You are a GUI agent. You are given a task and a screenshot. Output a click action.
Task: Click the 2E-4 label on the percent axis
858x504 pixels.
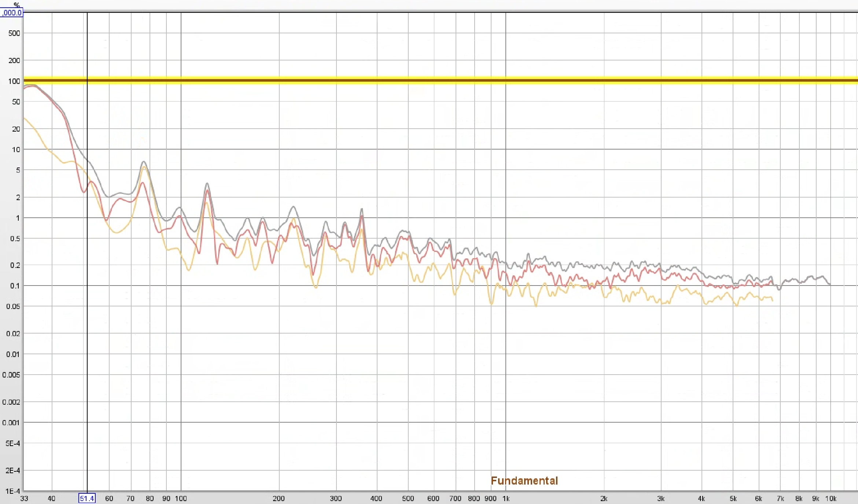pyautogui.click(x=12, y=470)
